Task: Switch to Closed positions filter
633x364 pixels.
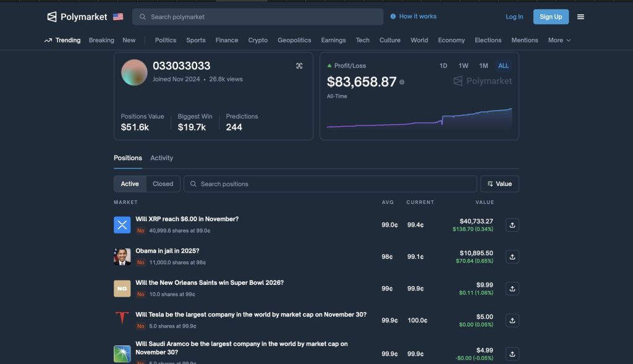Action: (x=163, y=184)
